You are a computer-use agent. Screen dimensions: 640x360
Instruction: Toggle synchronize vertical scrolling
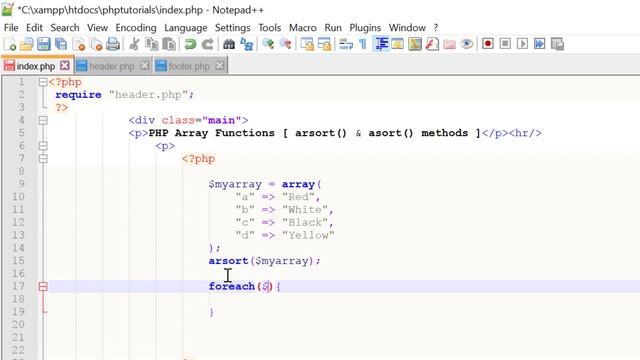[307, 44]
